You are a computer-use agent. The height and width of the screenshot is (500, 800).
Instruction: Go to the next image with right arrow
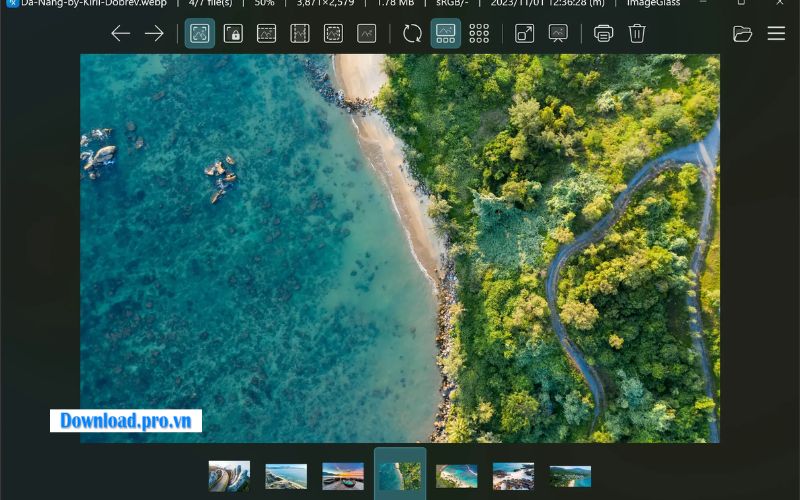[154, 34]
